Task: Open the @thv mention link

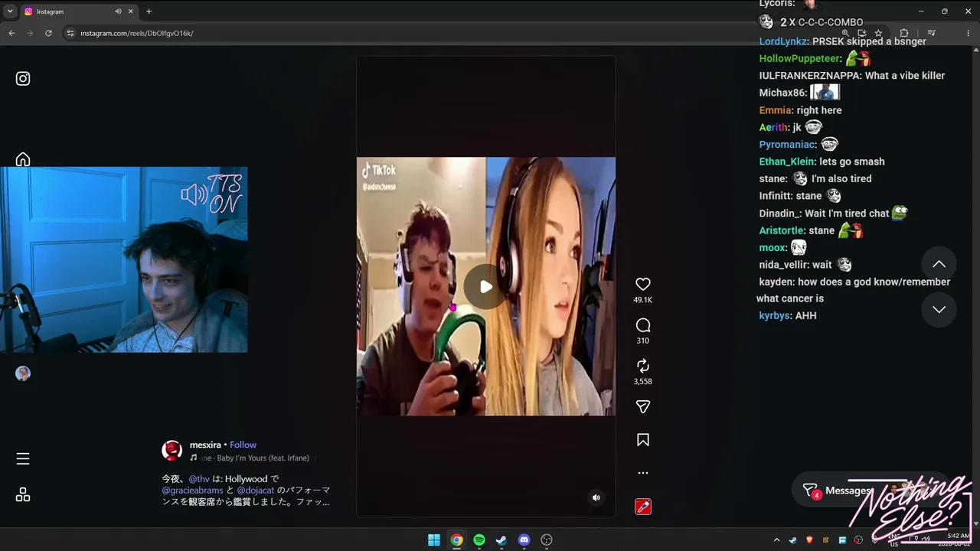Action: pos(199,479)
